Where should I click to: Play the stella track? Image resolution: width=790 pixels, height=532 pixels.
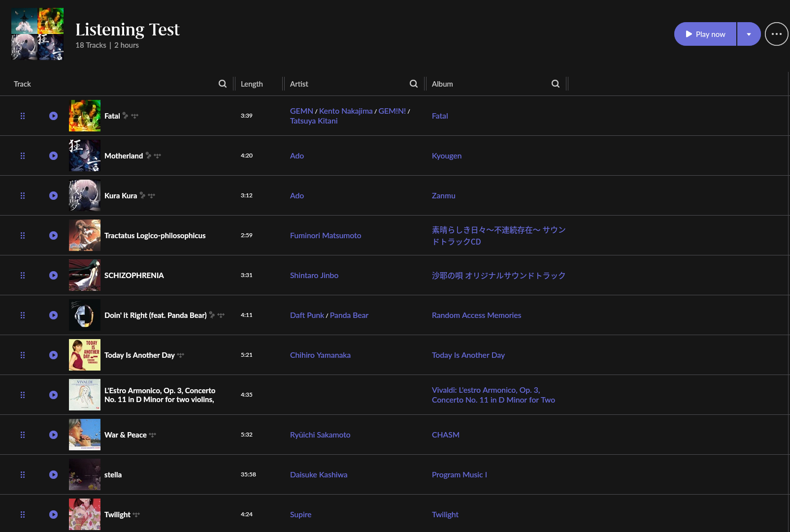click(x=53, y=475)
